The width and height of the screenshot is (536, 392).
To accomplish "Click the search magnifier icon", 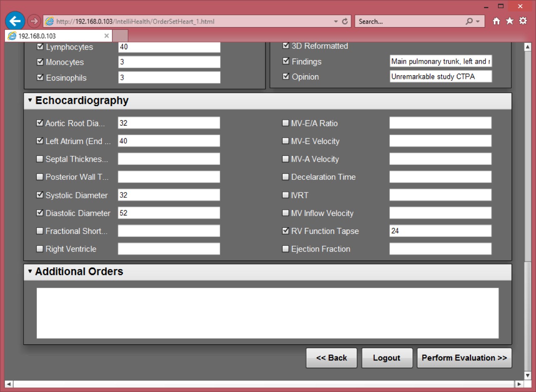I will (469, 21).
